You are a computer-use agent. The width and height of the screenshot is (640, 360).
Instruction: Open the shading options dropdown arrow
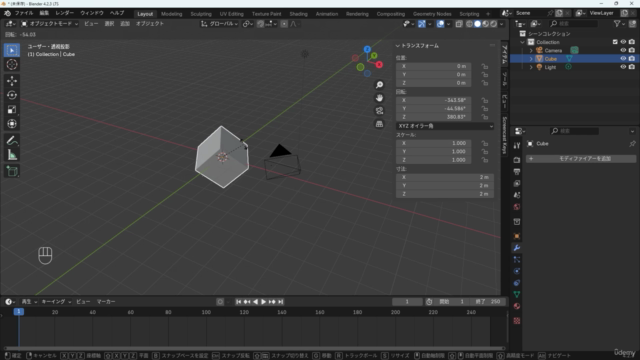(502, 24)
